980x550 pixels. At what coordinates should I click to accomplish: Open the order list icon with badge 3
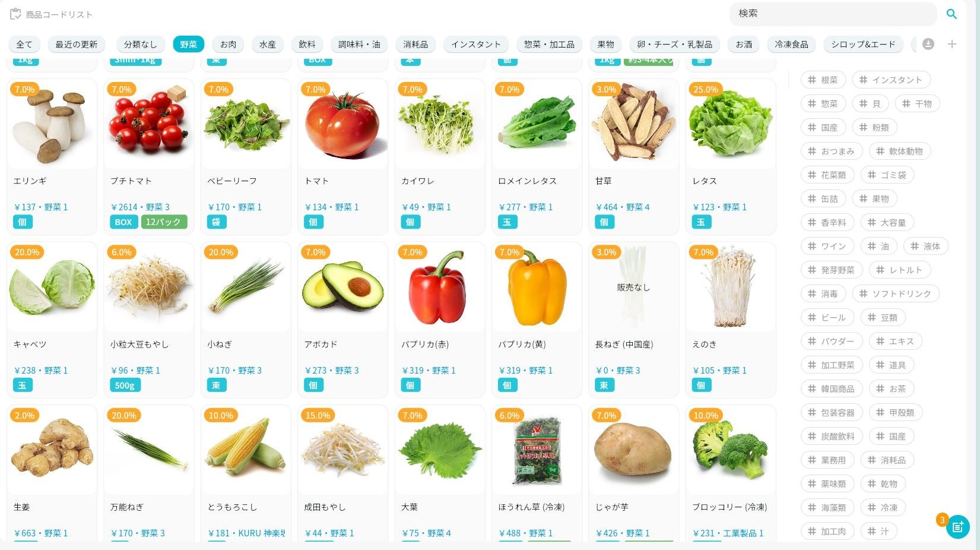[x=957, y=526]
